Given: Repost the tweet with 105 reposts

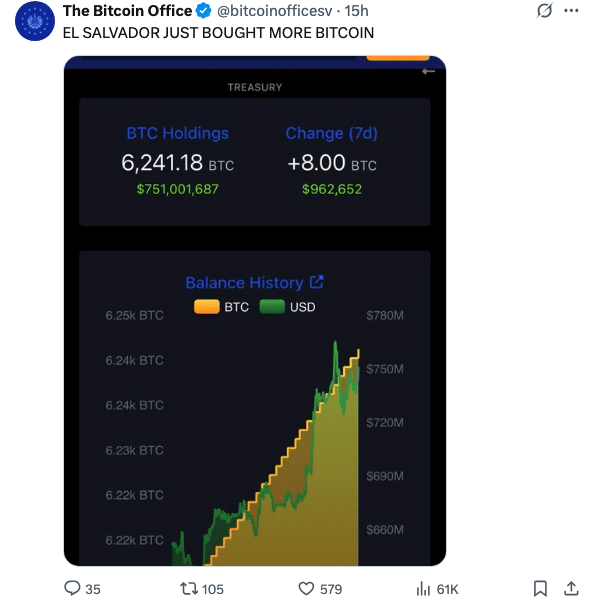Looking at the screenshot, I should pyautogui.click(x=189, y=588).
